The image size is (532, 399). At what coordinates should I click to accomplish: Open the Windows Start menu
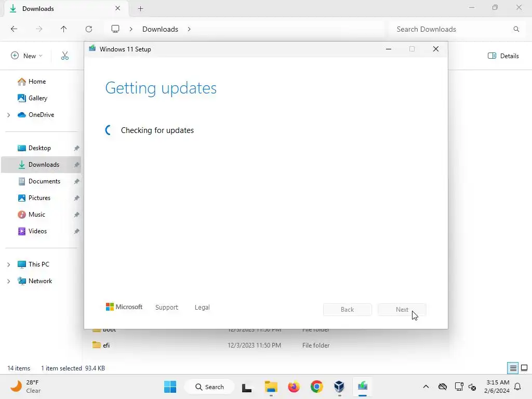[170, 387]
